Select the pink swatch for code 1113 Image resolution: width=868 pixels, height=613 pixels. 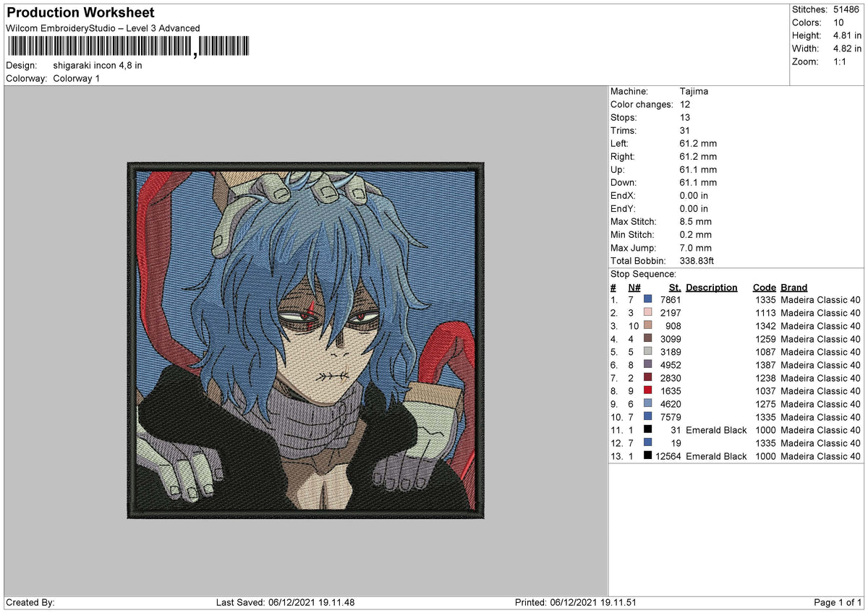coord(649,313)
